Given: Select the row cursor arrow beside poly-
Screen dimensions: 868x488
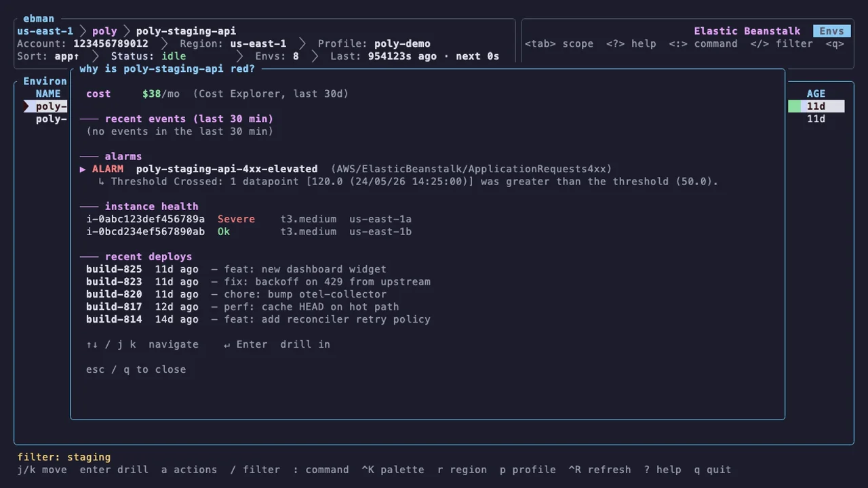Looking at the screenshot, I should click(x=27, y=106).
